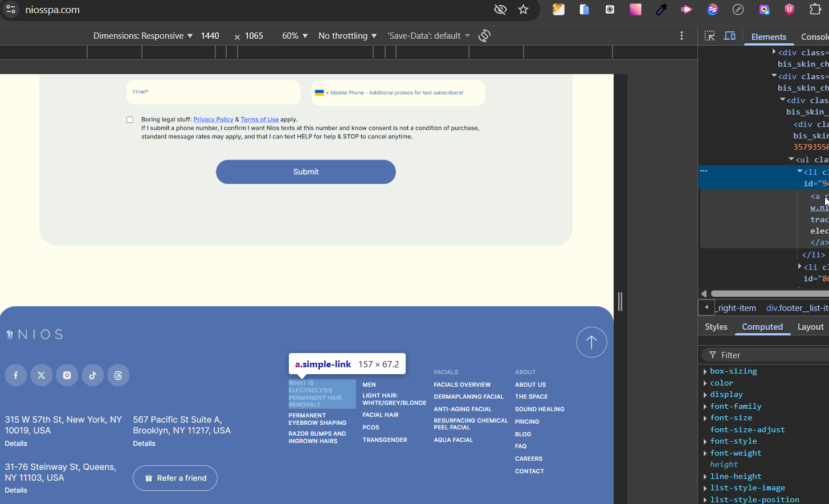Open the Privacy Policy link

tap(213, 120)
